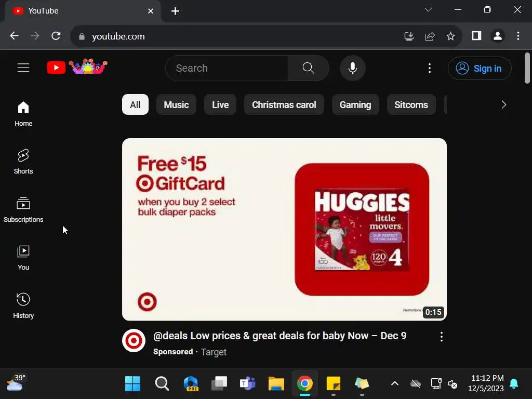Select the Sitcoms filter chip

pyautogui.click(x=411, y=104)
